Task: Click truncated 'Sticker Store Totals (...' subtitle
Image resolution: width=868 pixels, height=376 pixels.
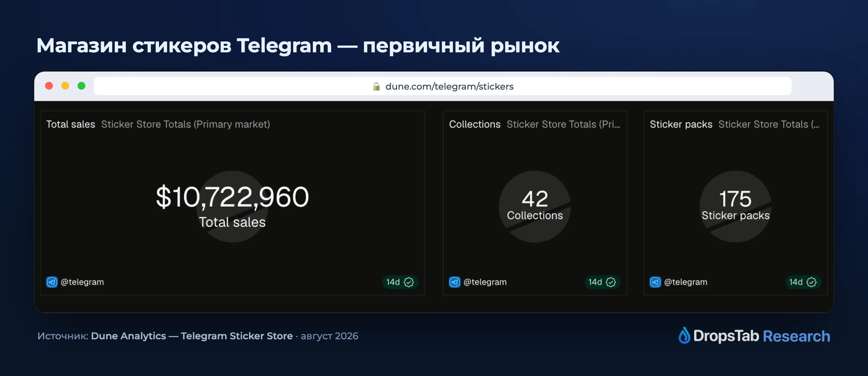Action: [x=769, y=124]
